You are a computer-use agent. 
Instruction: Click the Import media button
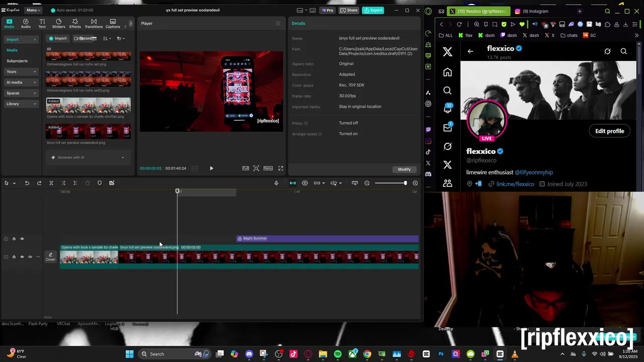point(57,38)
